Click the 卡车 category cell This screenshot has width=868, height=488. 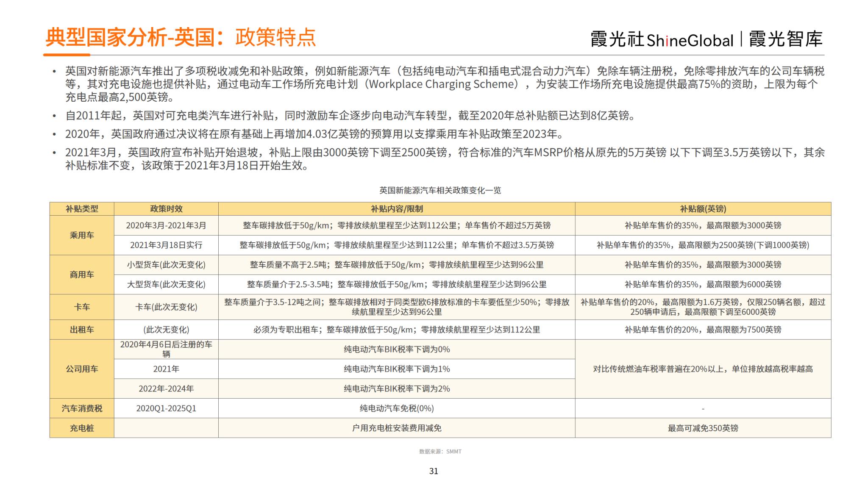pos(82,307)
